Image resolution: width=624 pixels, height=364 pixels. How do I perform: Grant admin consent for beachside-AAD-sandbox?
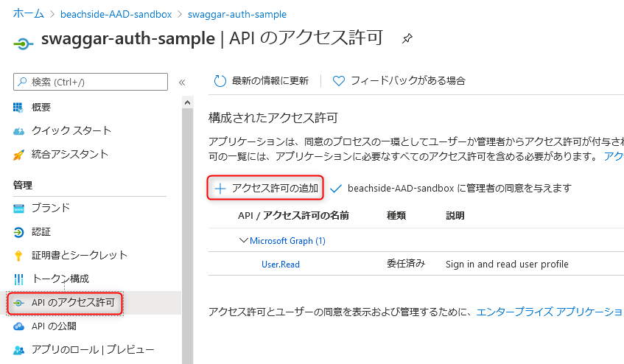click(451, 188)
